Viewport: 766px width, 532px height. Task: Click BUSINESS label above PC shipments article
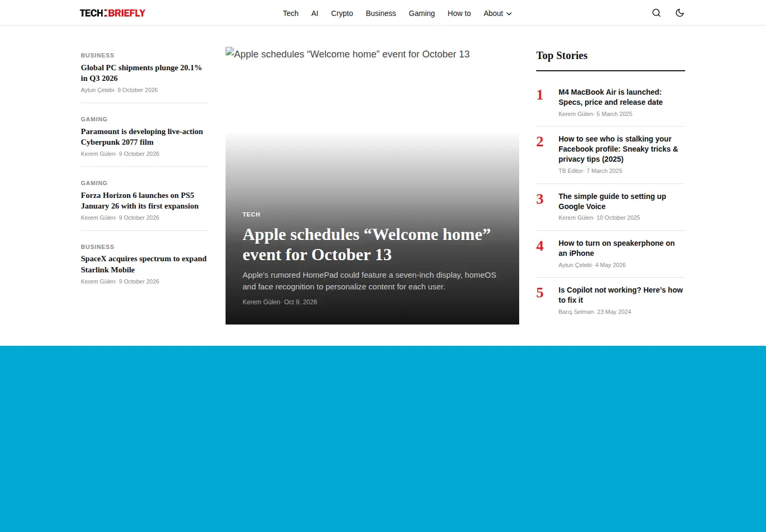pos(97,55)
